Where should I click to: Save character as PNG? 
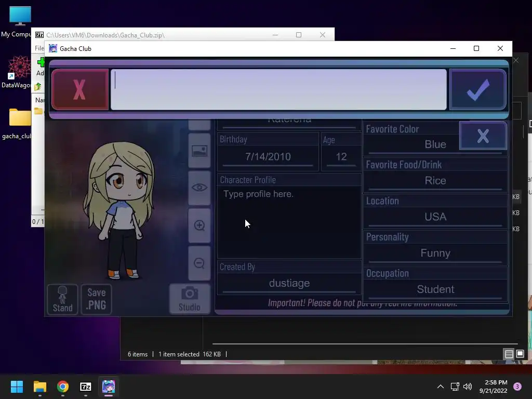(96, 299)
